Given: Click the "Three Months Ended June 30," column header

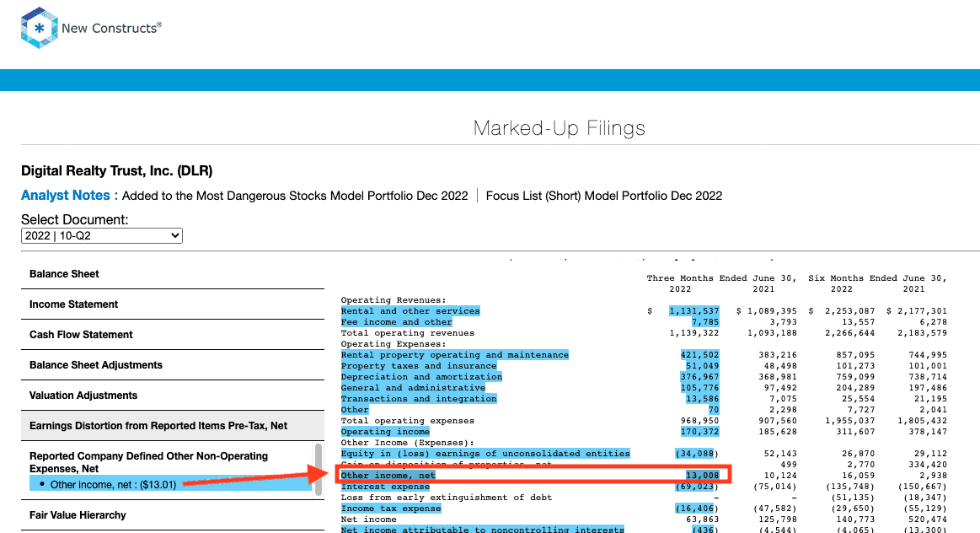Looking at the screenshot, I should point(722,278).
